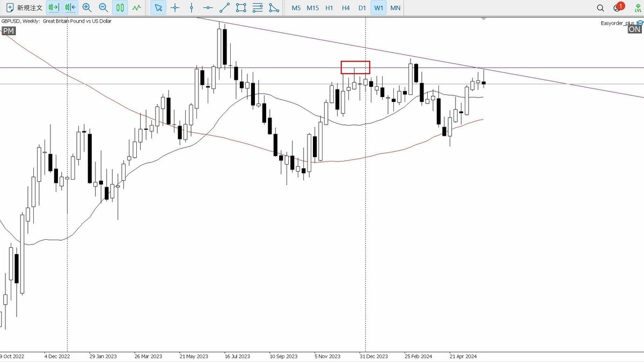
Task: Switch to MN monthly timeframe
Action: 395,8
